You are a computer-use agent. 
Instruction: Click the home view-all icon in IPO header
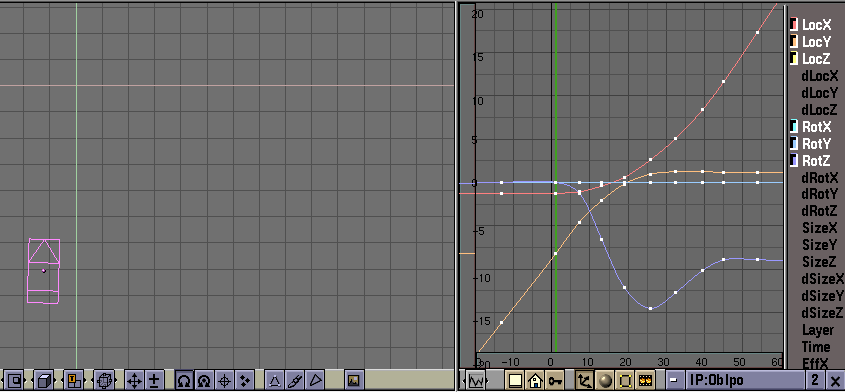pyautogui.click(x=535, y=381)
